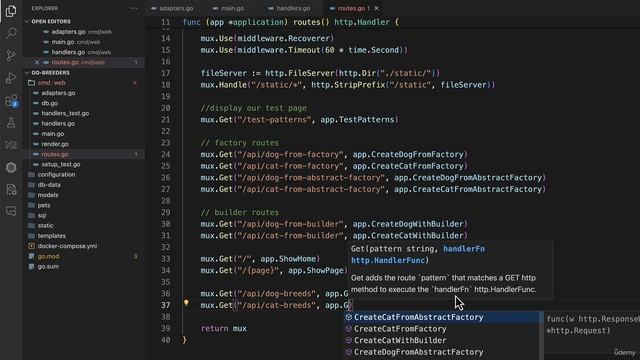Click the autocomplete list scrollbar
The width and height of the screenshot is (640, 360).
[x=541, y=336]
